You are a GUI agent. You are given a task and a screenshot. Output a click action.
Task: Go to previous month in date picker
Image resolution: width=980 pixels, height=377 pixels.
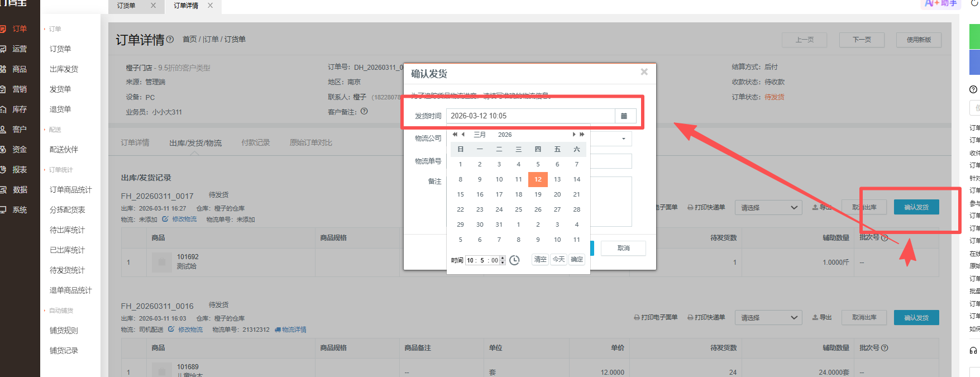(x=463, y=135)
